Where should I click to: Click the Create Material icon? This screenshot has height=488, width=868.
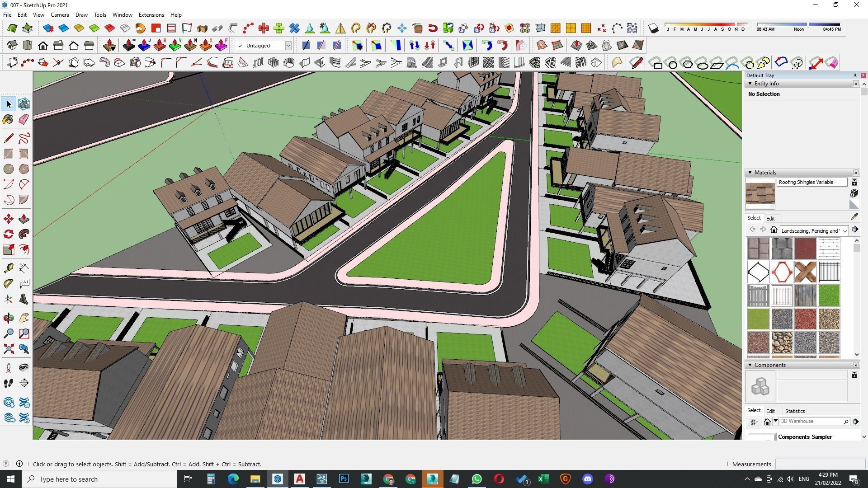[x=854, y=193]
